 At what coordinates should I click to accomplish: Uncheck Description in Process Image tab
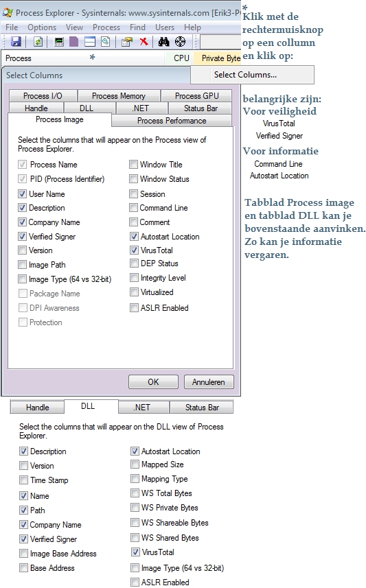pyautogui.click(x=23, y=208)
